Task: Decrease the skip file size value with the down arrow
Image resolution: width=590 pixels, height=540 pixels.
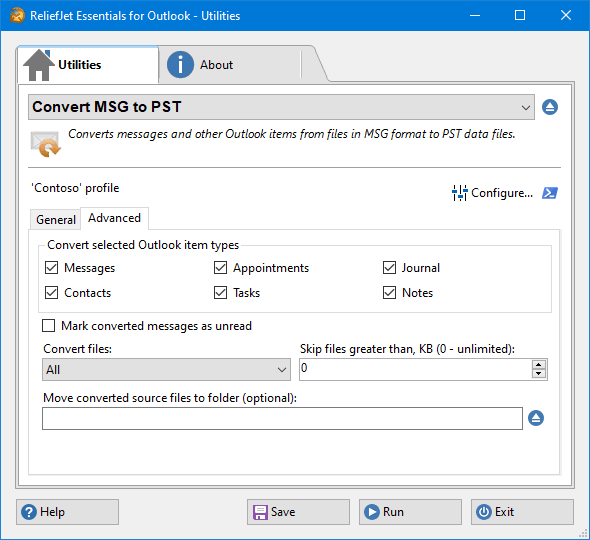Action: tap(539, 373)
